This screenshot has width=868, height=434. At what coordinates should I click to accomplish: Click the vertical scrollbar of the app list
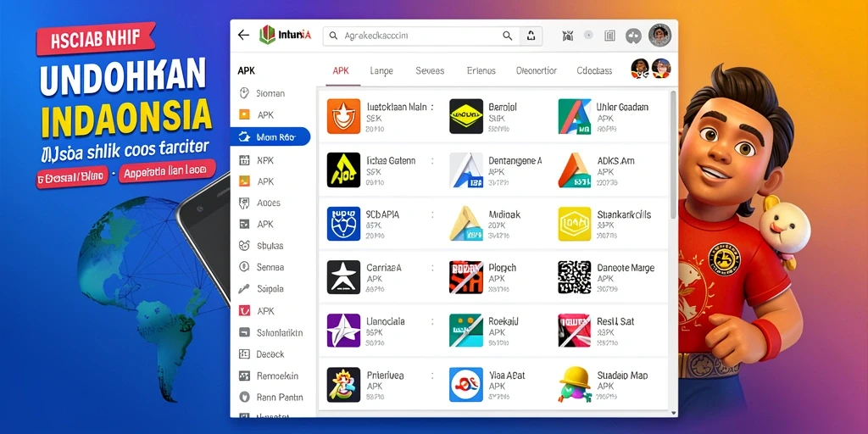tap(672, 154)
